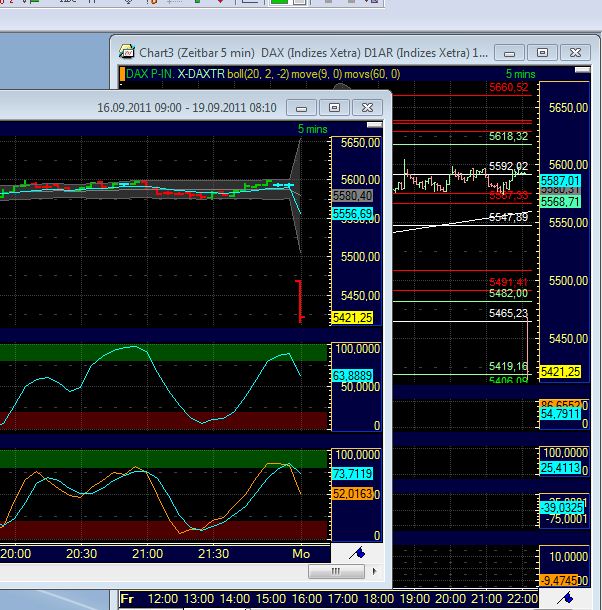Maximize the front chart window dated 16.09.2011
The width and height of the screenshot is (602, 610).
pyautogui.click(x=334, y=108)
